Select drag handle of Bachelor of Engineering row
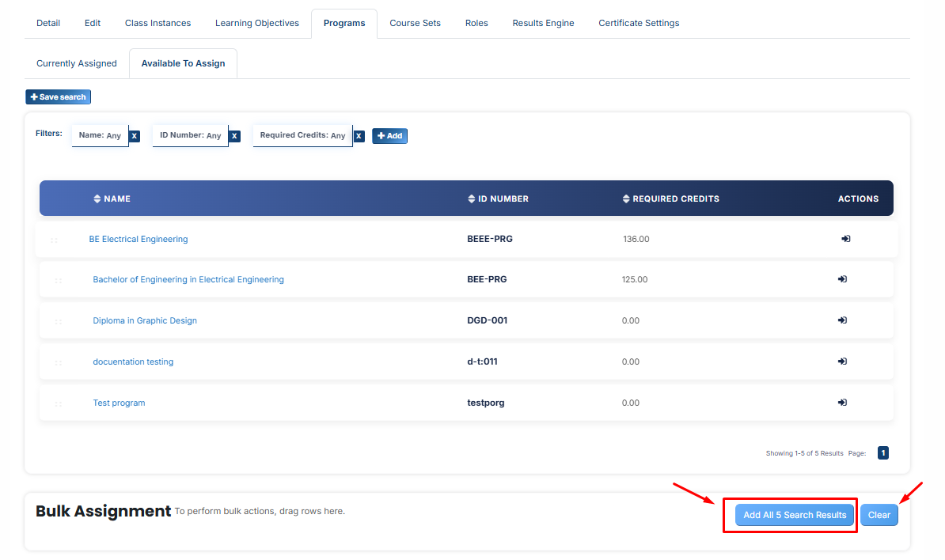This screenshot has height=560, width=945. coord(59,281)
